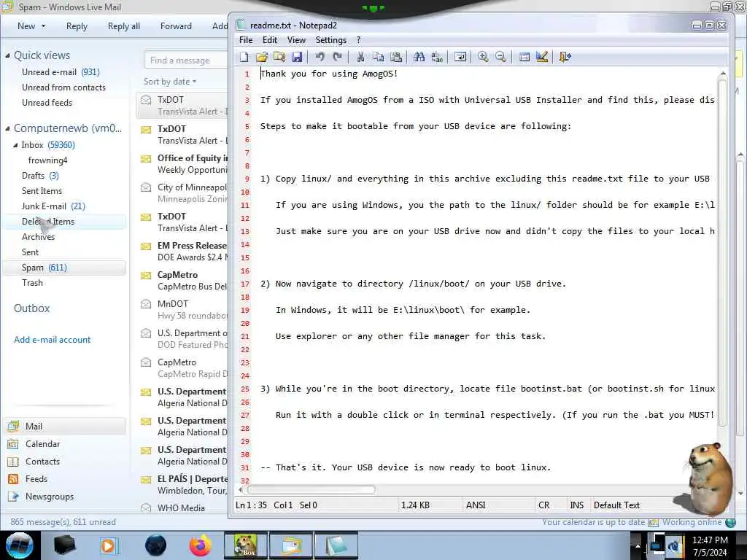Image resolution: width=747 pixels, height=560 pixels.
Task: Collapse the Inbox folder expander
Action: pyautogui.click(x=15, y=145)
